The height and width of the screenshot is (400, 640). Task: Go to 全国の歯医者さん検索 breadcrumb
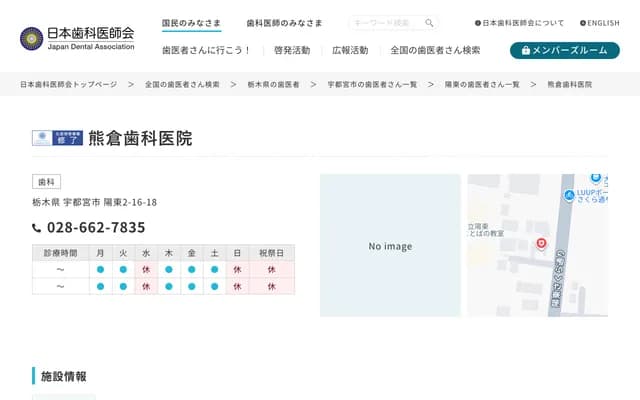click(182, 84)
